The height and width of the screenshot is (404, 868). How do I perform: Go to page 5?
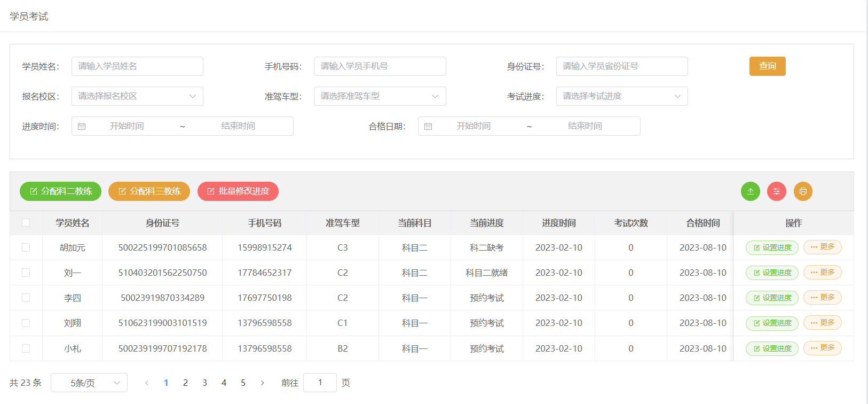[x=243, y=383]
